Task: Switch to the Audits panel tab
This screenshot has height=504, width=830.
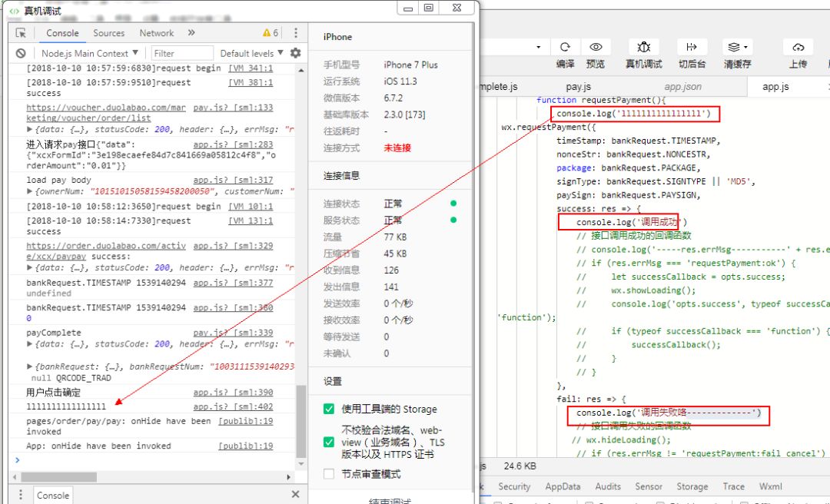Action: 608,486
